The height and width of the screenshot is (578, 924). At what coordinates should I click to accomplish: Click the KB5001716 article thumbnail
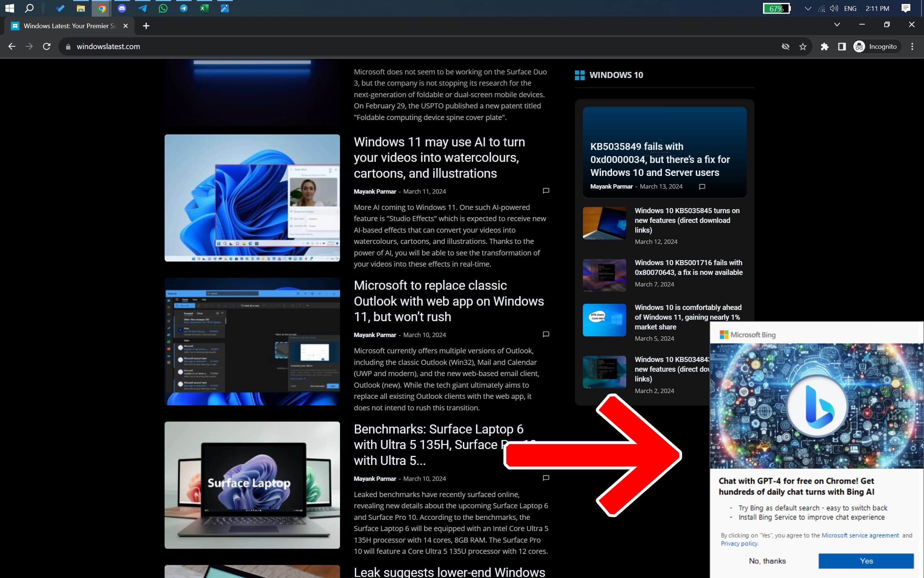click(x=605, y=275)
